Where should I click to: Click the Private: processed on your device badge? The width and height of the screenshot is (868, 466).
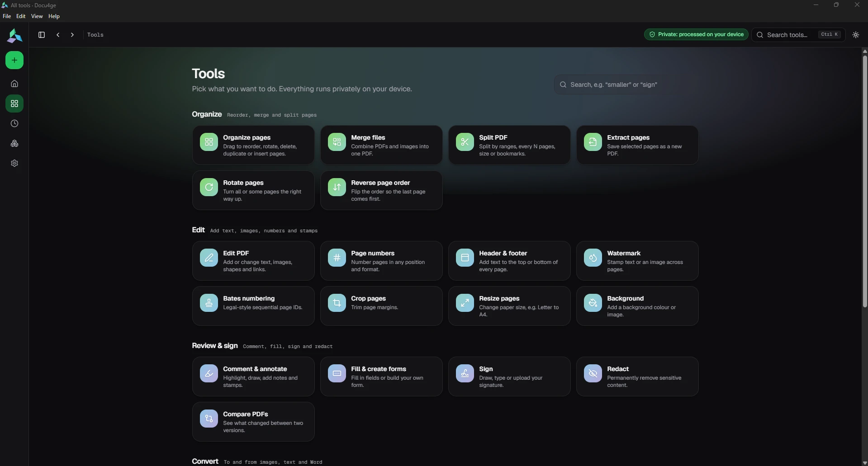pyautogui.click(x=696, y=34)
